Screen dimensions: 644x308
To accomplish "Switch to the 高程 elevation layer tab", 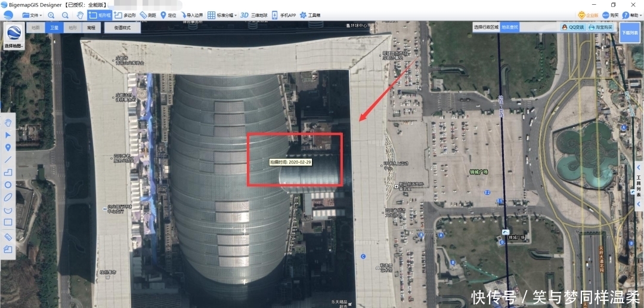I will click(x=91, y=27).
